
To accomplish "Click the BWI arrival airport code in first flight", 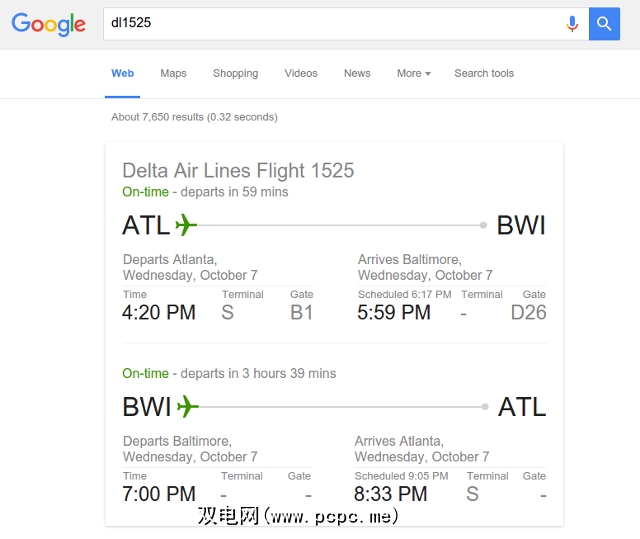I will [521, 225].
